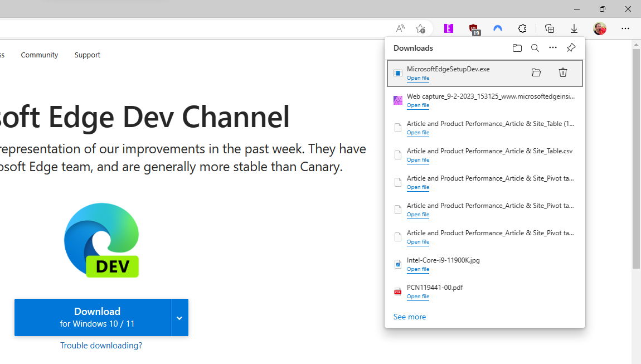
Task: Expand the Download button platform dropdown arrow
Action: (179, 318)
